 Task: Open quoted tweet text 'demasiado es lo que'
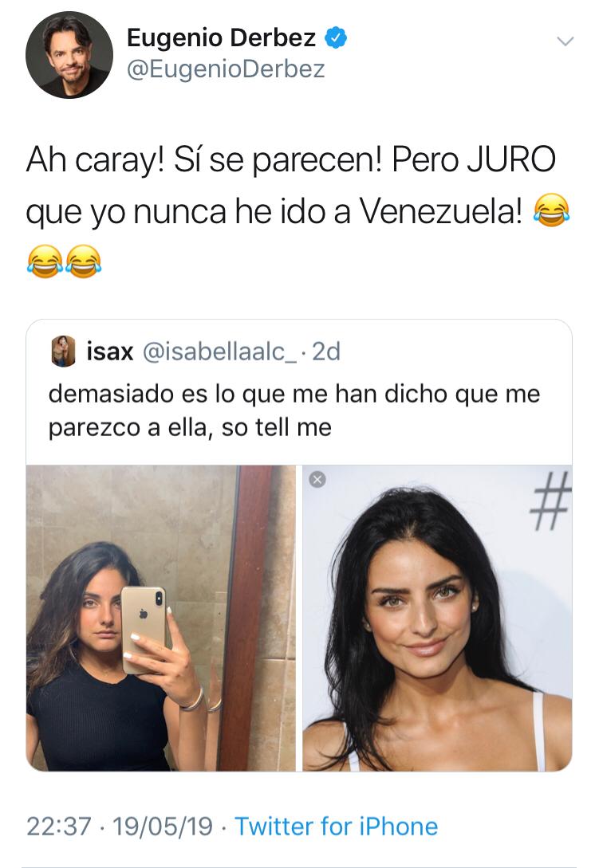click(x=294, y=410)
